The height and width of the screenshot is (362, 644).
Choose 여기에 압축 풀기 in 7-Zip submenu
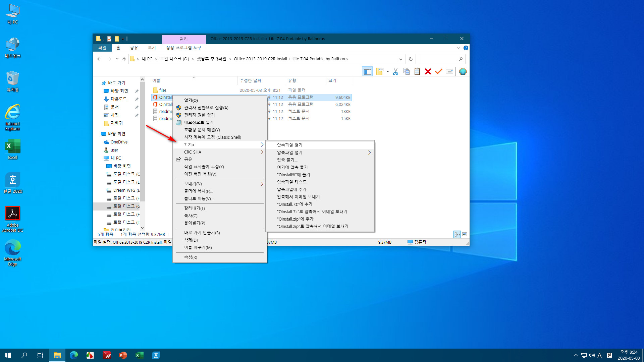[x=320, y=168]
